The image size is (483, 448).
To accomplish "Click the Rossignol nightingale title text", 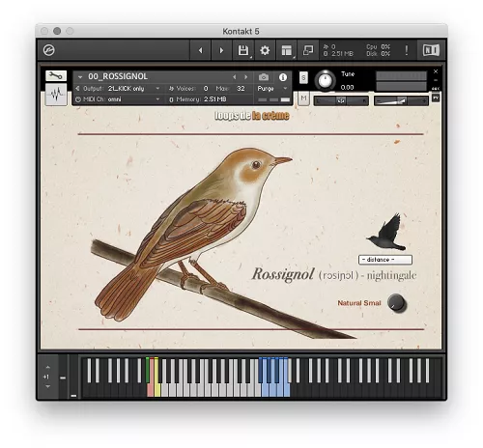I will click(334, 275).
